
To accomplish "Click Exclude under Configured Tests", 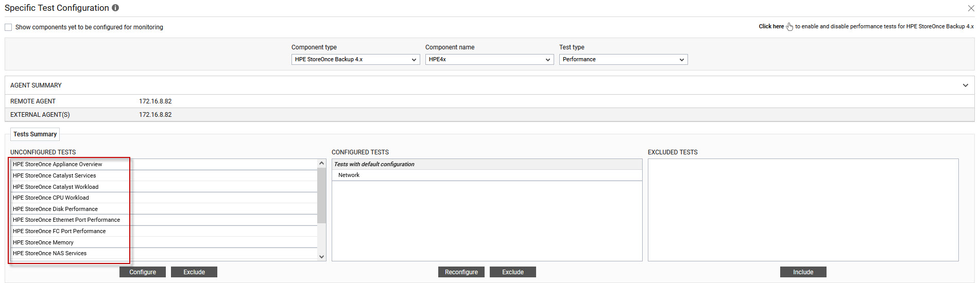I will coord(513,272).
